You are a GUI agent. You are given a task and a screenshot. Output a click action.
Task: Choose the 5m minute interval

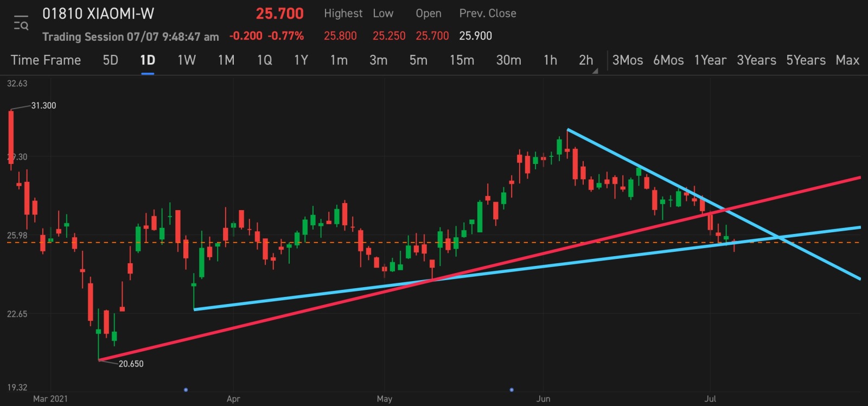(418, 60)
